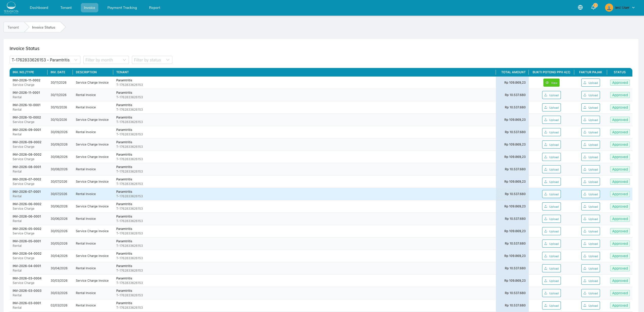Expand the test User account menu chevron
The width and height of the screenshot is (644, 312).
(x=633, y=8)
